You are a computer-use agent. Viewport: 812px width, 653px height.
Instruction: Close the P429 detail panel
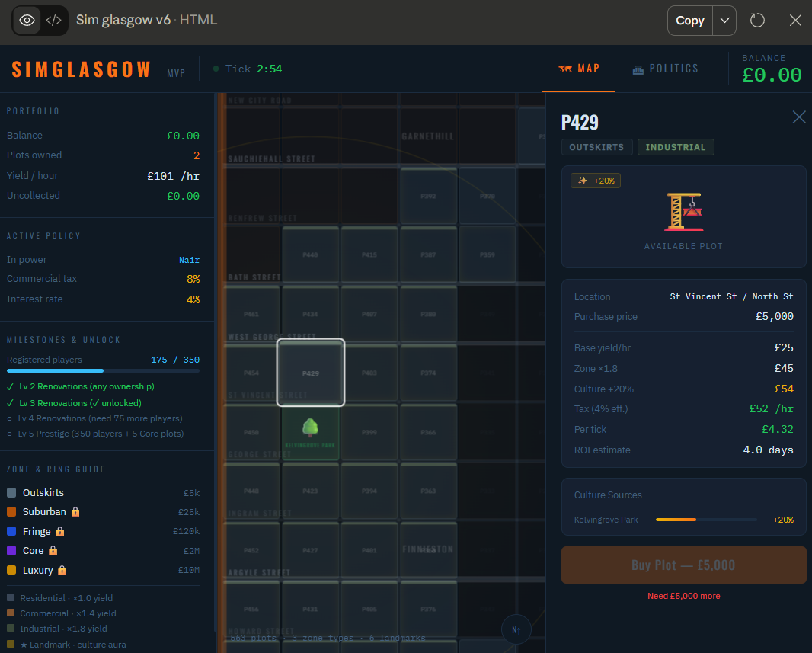pyautogui.click(x=799, y=117)
